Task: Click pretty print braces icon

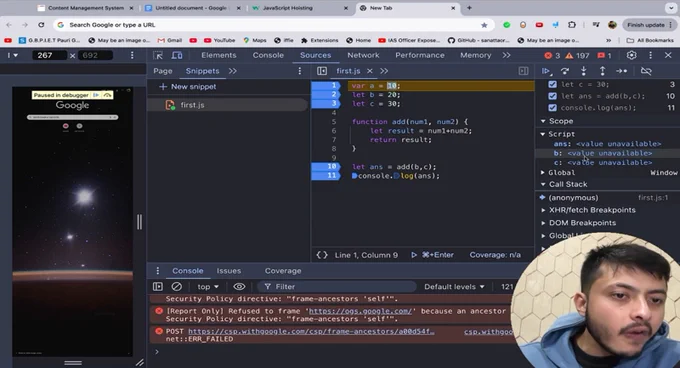Action: (322, 255)
